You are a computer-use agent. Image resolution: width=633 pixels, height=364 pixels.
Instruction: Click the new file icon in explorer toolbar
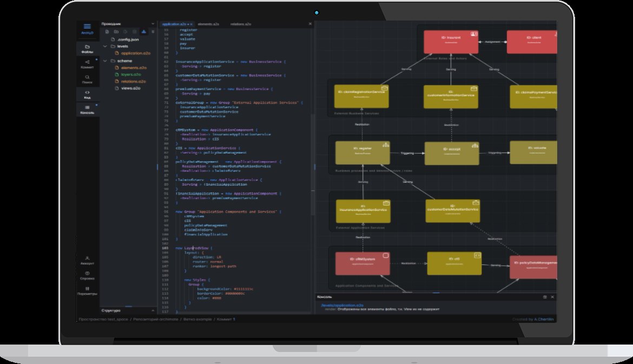pos(107,31)
